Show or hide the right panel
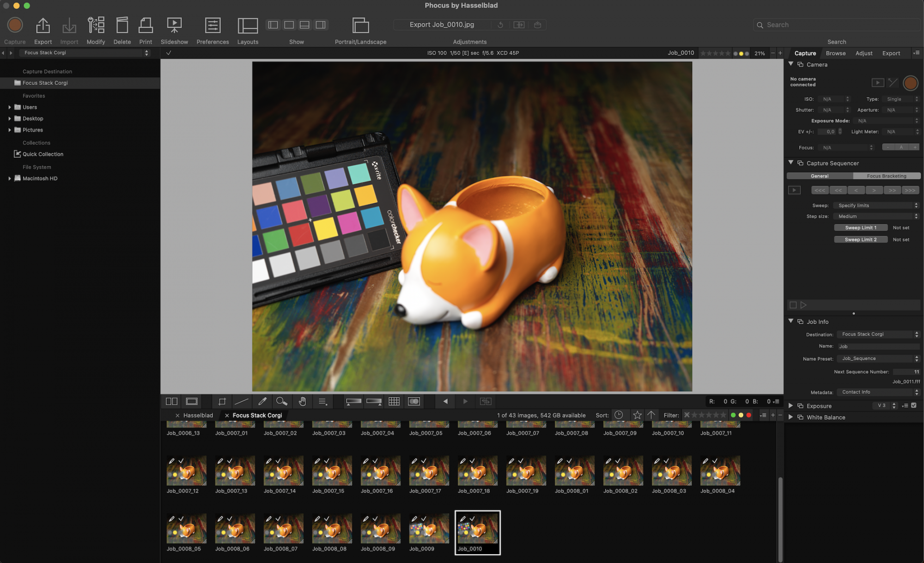This screenshot has width=924, height=563. tap(321, 25)
